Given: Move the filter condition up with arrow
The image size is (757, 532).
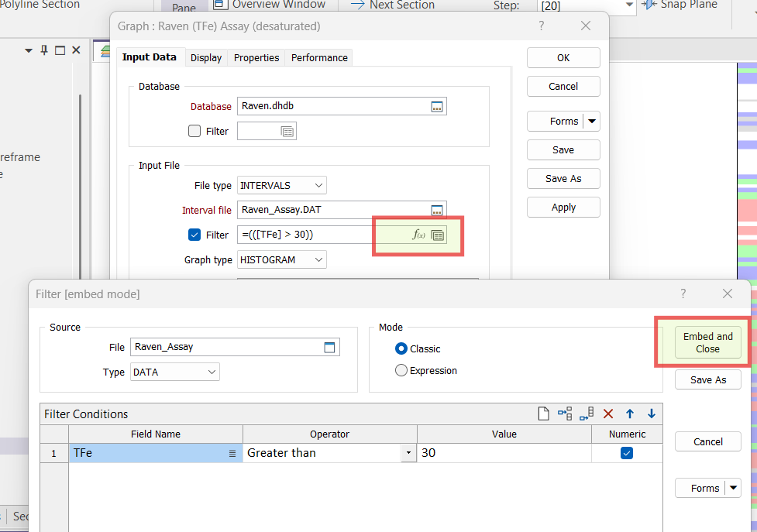Looking at the screenshot, I should coord(630,414).
